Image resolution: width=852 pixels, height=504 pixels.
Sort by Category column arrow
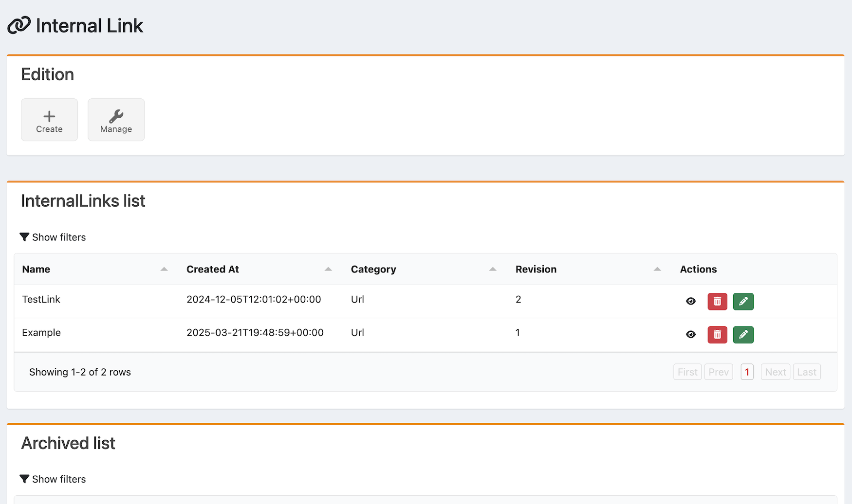(493, 269)
